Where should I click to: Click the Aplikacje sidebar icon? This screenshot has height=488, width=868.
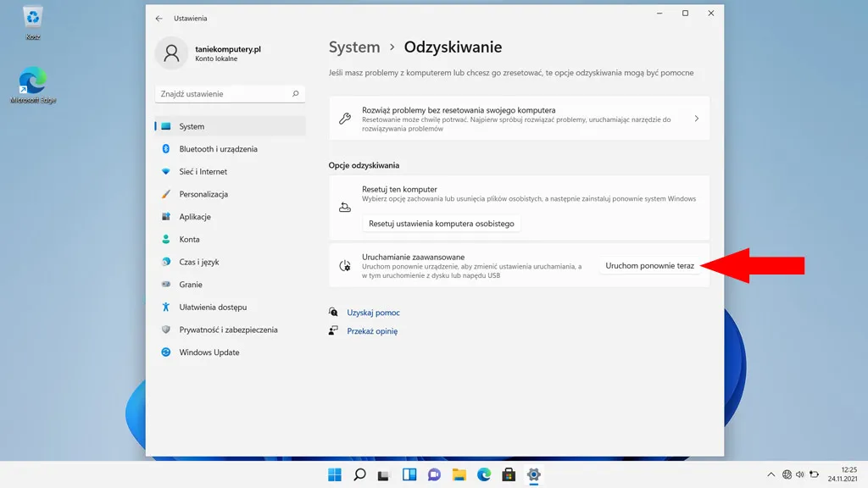tap(165, 217)
